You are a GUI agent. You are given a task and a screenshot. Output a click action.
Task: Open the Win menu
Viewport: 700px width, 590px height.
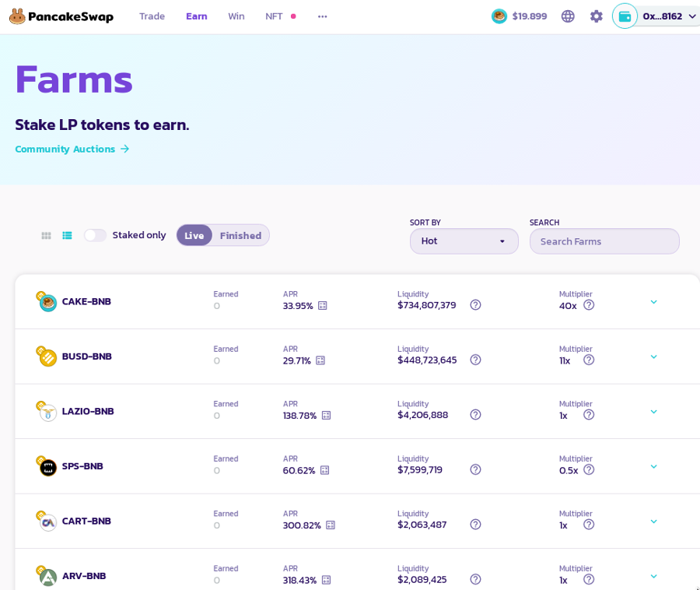pyautogui.click(x=236, y=16)
